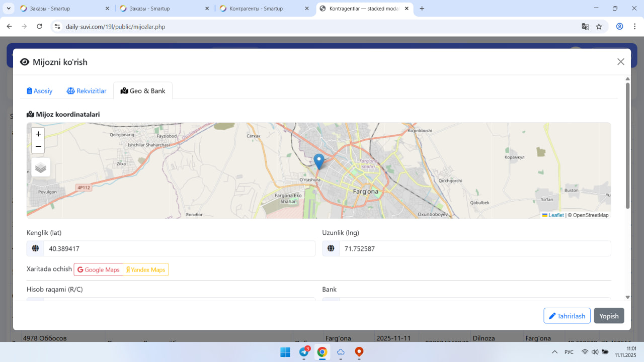The image size is (644, 362).
Task: Expand the browser tab search dropdown
Action: pos(9,9)
